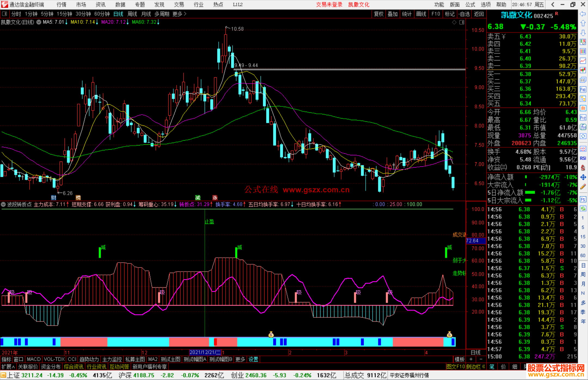
Task: Expand the 更多 period options in toolbar
Action: coord(179,14)
